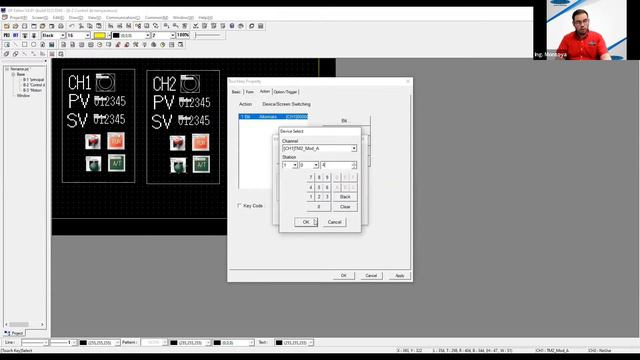Click the green A/T button in CH2 panel

click(x=201, y=164)
